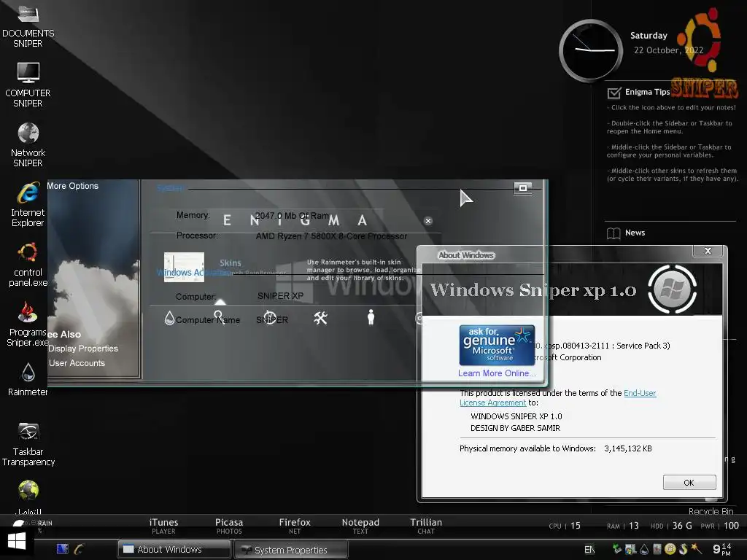Click the Enigma circular target icon

coord(270,318)
